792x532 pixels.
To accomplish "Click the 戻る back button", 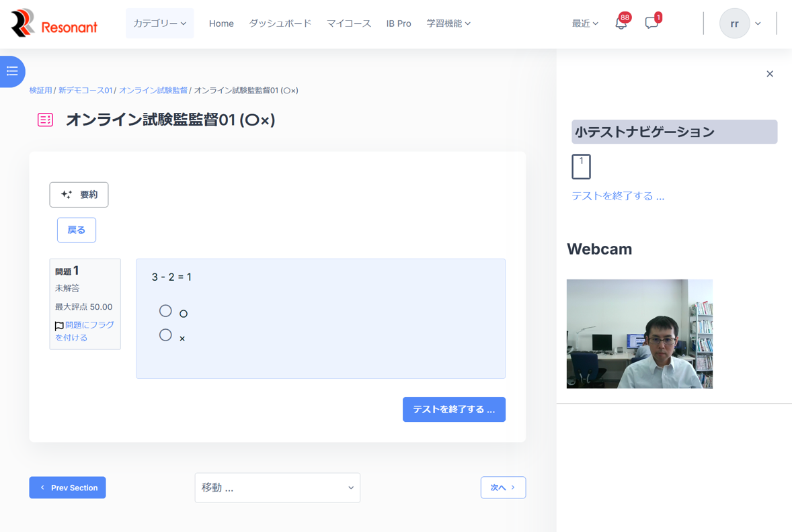I will click(76, 230).
